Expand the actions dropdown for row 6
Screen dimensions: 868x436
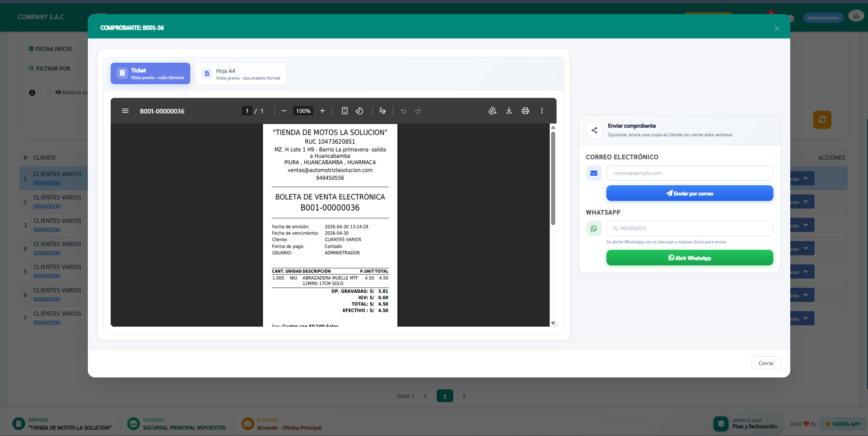pyautogui.click(x=805, y=295)
